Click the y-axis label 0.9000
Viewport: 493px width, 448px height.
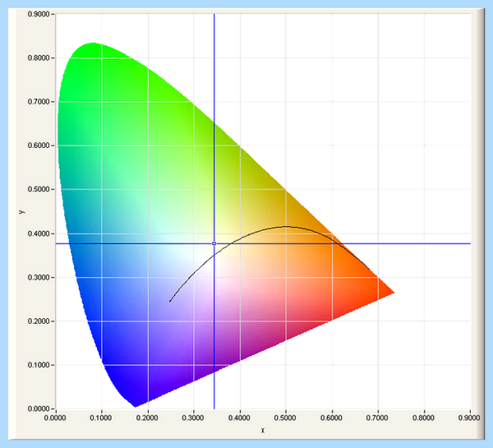39,14
